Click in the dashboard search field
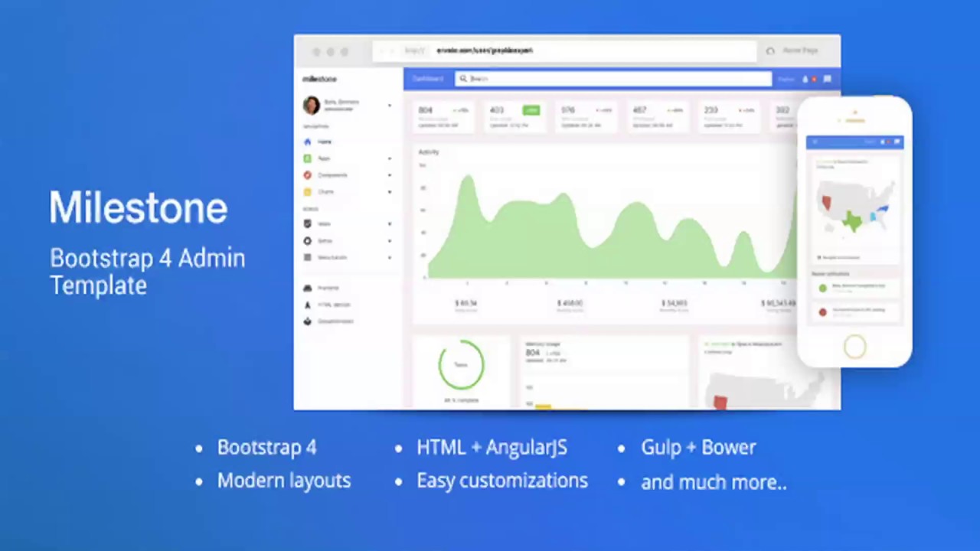The image size is (980, 551). click(613, 79)
